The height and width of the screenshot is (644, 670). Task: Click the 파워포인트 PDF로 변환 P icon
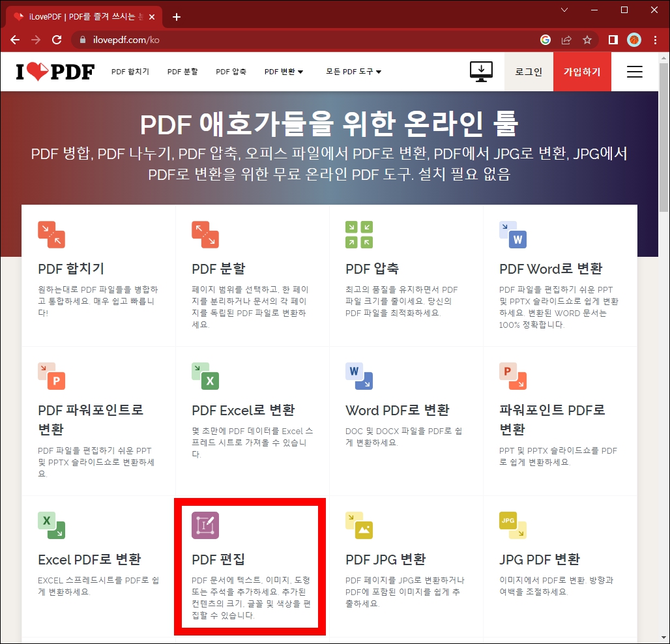tap(512, 377)
